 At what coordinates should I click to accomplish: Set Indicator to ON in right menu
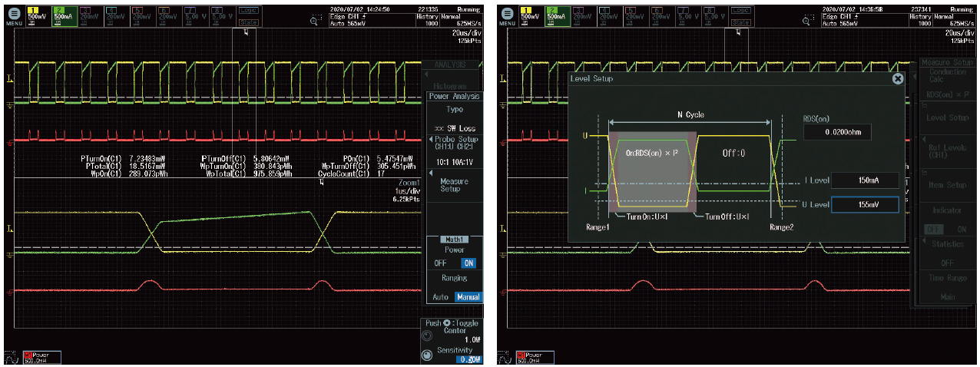tap(961, 229)
